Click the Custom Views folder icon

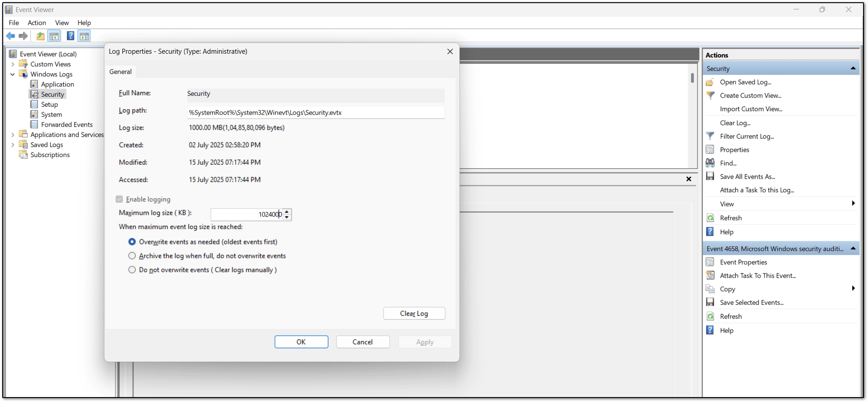coord(23,64)
